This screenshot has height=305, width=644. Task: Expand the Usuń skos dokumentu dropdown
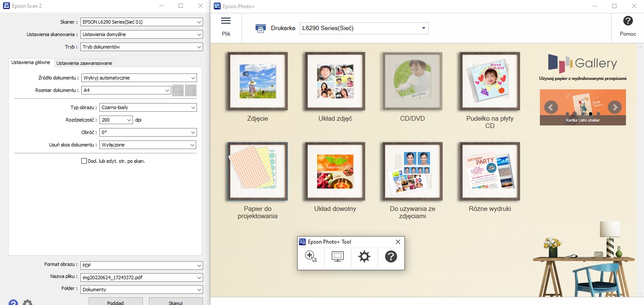[x=148, y=145]
